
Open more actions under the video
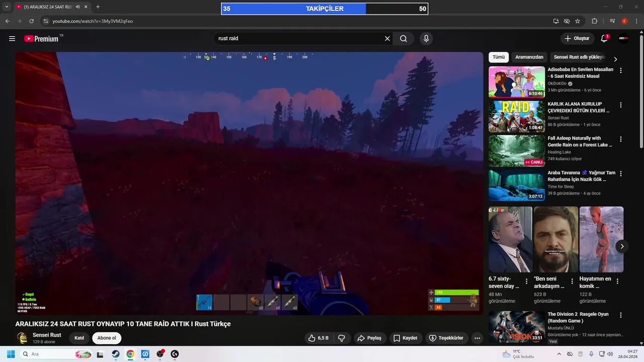click(477, 338)
